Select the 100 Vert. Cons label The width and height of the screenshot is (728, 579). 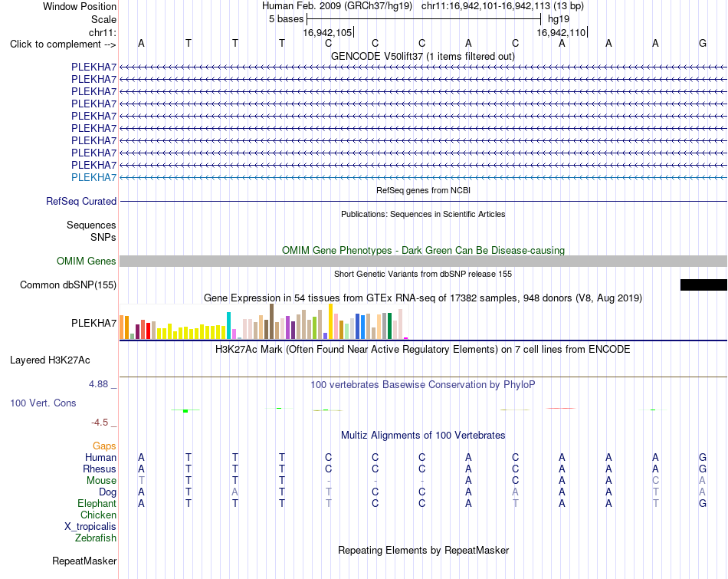43,403
